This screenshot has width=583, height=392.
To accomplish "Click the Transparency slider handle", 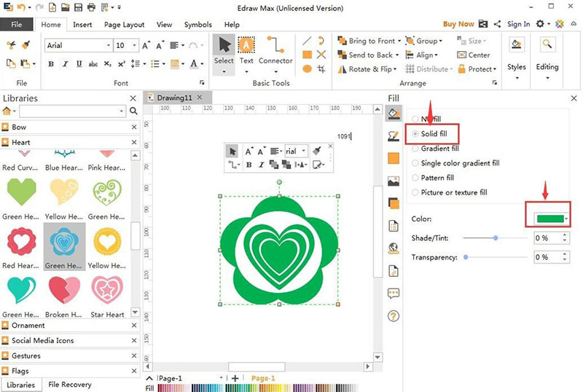I will 466,257.
